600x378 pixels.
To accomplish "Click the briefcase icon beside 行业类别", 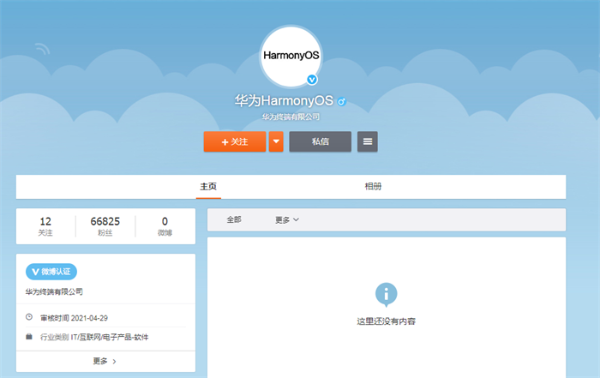I will pos(29,337).
